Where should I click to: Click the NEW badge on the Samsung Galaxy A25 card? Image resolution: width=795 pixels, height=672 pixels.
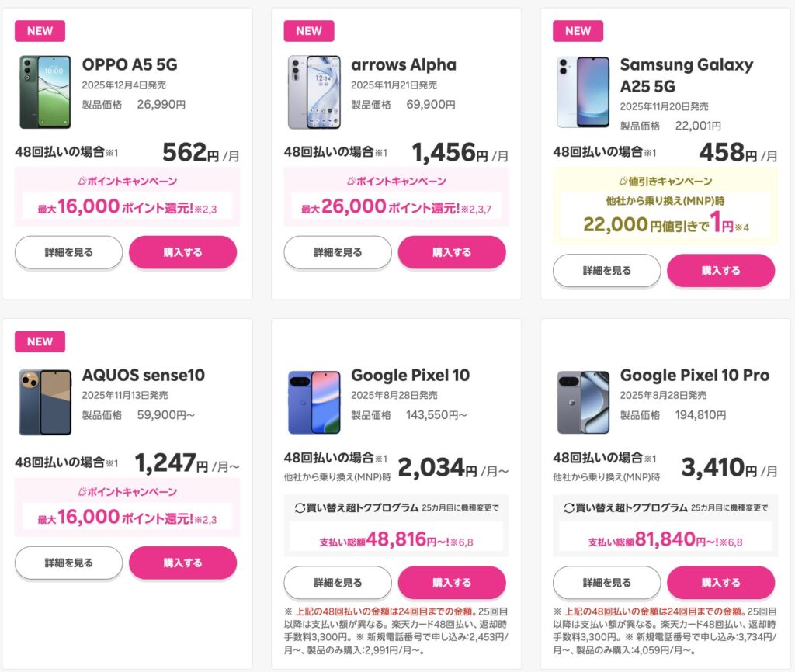pyautogui.click(x=577, y=31)
